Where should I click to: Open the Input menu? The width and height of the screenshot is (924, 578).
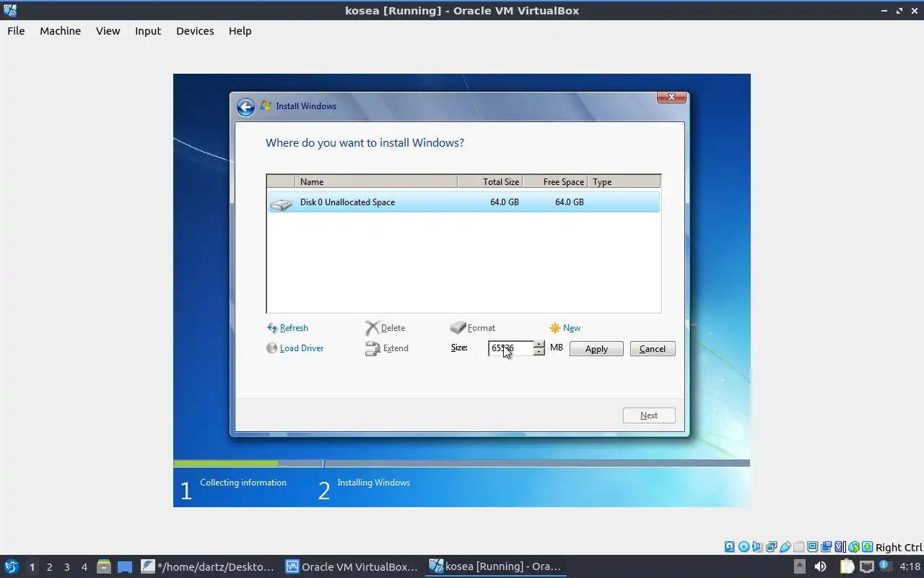click(x=148, y=31)
